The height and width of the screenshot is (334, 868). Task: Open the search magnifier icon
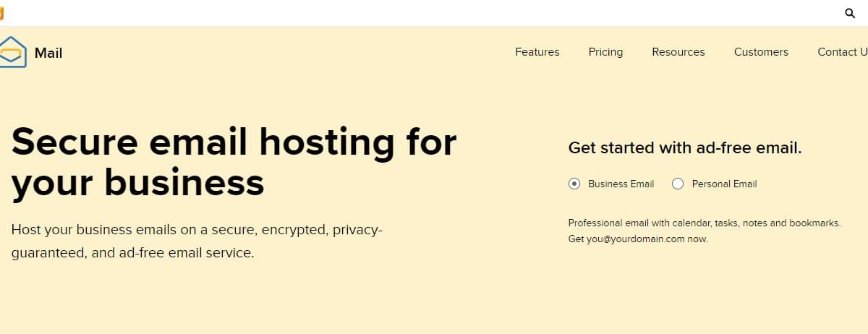850,13
